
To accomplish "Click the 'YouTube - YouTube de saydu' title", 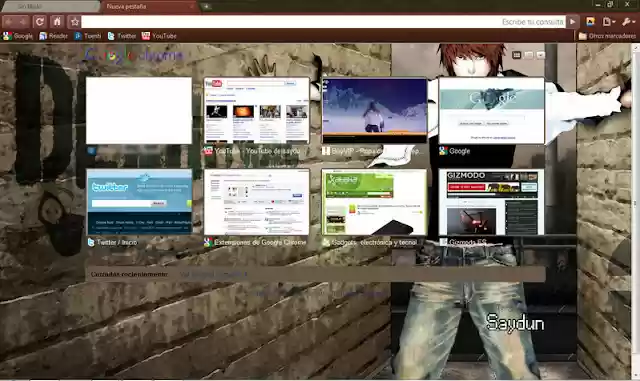I will 257,151.
